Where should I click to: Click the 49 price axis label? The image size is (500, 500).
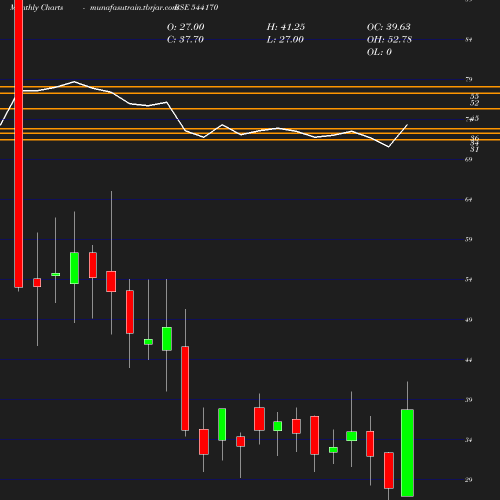click(469, 320)
